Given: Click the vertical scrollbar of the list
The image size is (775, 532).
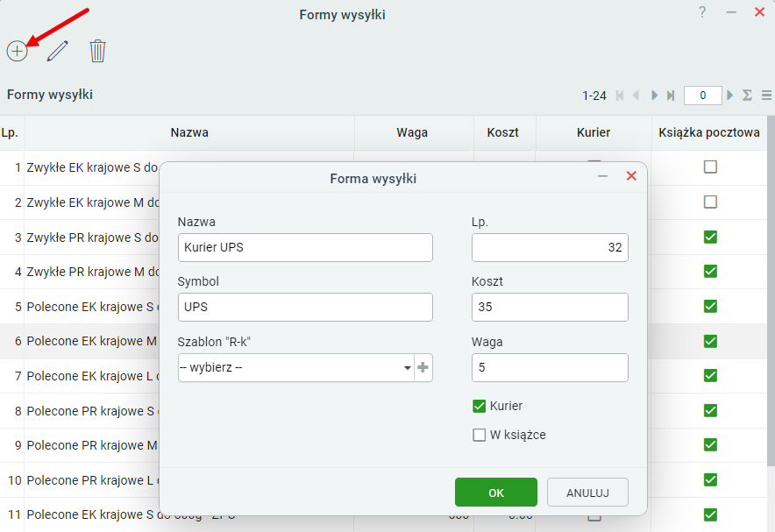Looking at the screenshot, I should (771, 290).
